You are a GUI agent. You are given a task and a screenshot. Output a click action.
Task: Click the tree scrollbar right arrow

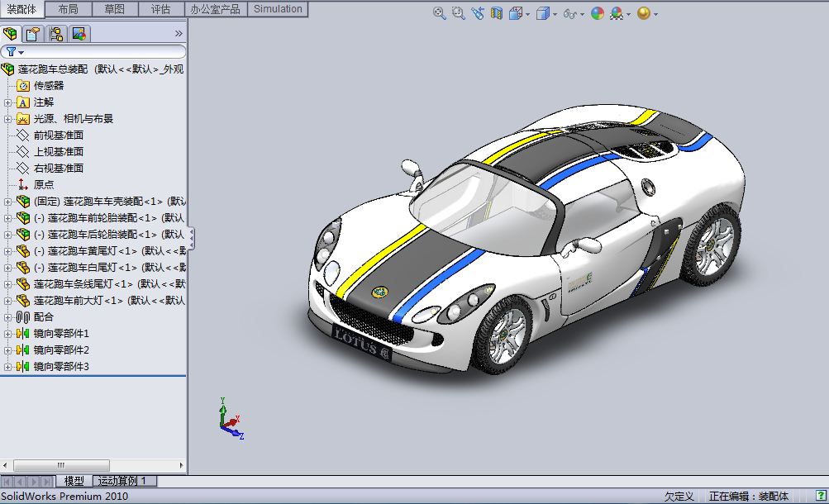tap(181, 465)
